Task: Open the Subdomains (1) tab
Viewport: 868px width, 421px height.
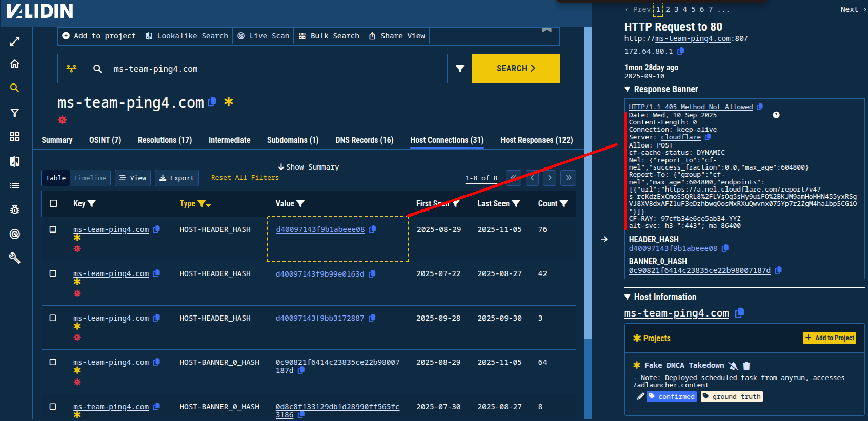Action: tap(293, 140)
